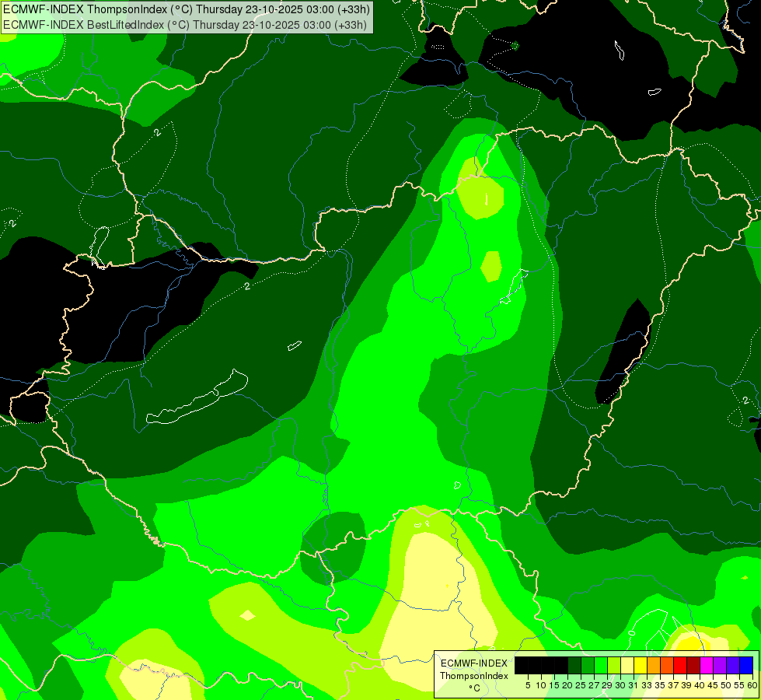761x700 pixels.
Task: Click the legend value label 35
Action: click(660, 685)
